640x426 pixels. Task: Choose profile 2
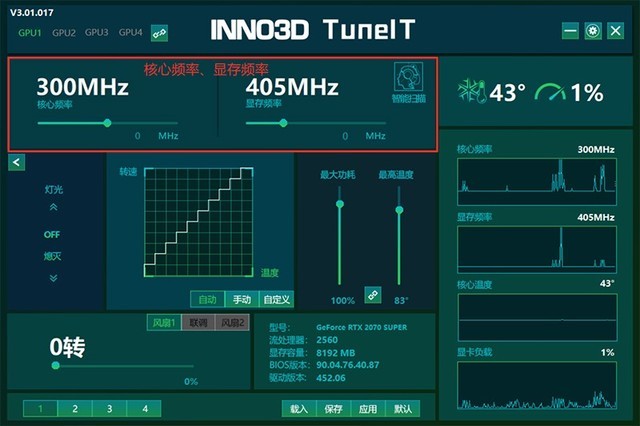[75, 408]
